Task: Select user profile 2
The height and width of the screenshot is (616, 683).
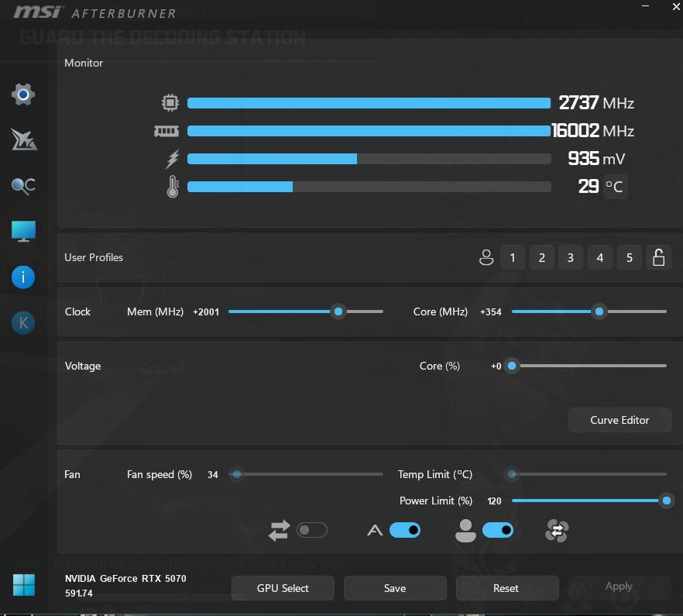Action: tap(542, 258)
